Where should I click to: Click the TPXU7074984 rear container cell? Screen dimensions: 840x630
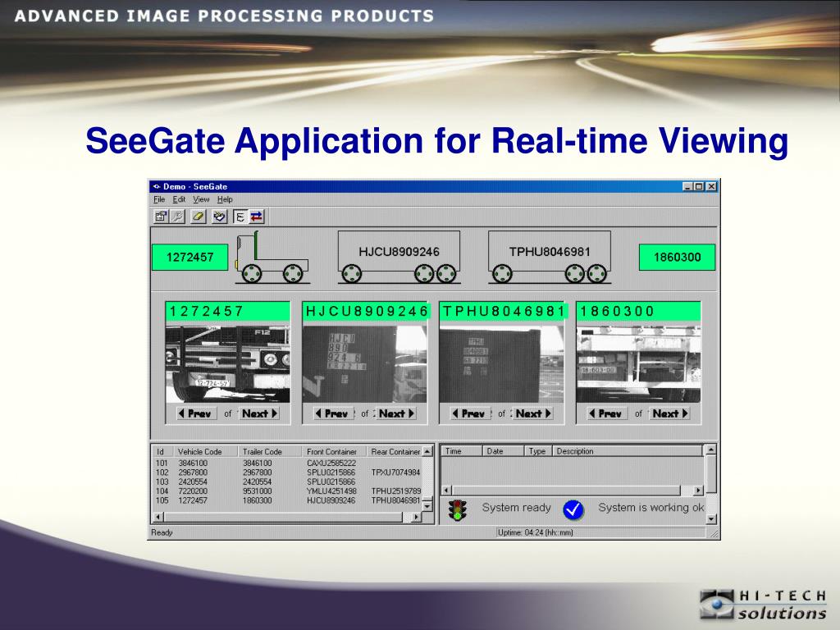(x=395, y=472)
